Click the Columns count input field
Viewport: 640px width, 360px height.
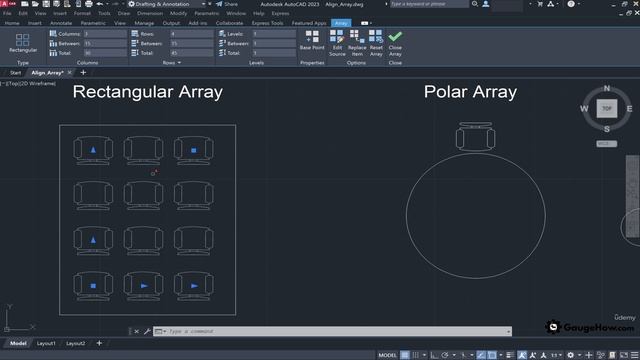(x=105, y=34)
